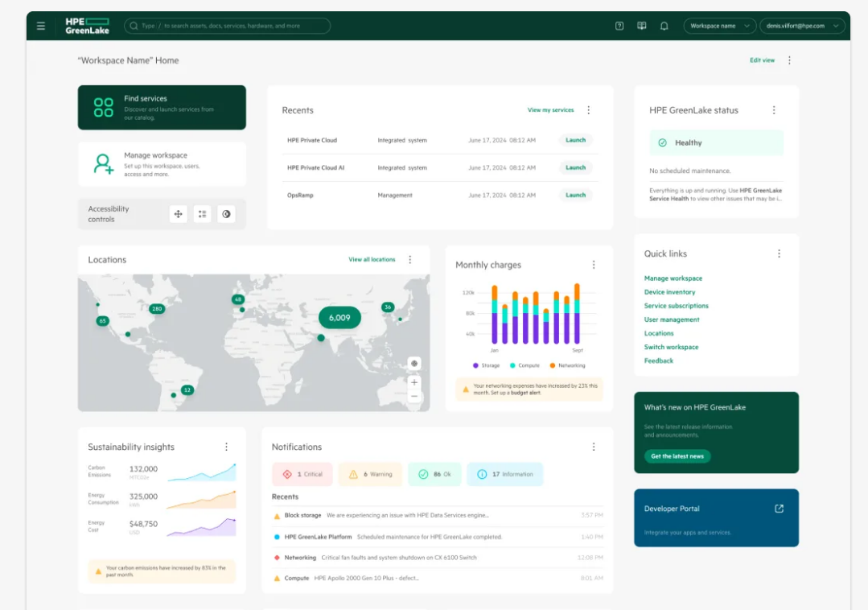The image size is (868, 610).
Task: Select the 65 map cluster marker
Action: [102, 321]
